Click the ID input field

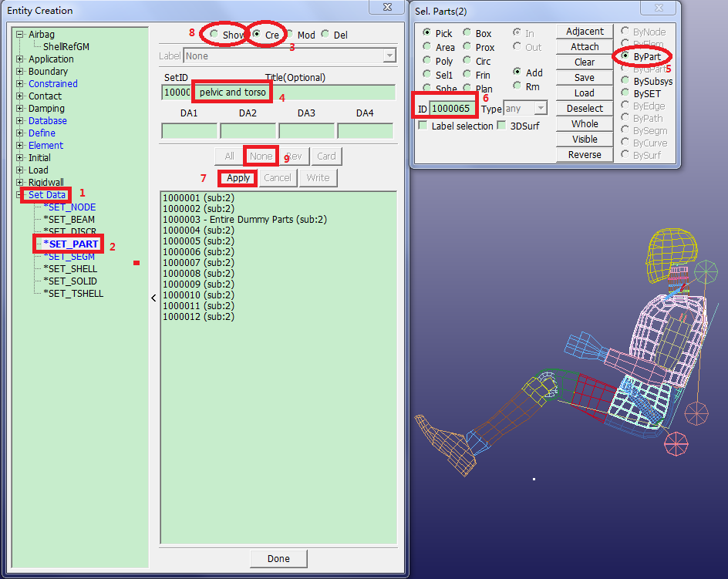(x=450, y=109)
